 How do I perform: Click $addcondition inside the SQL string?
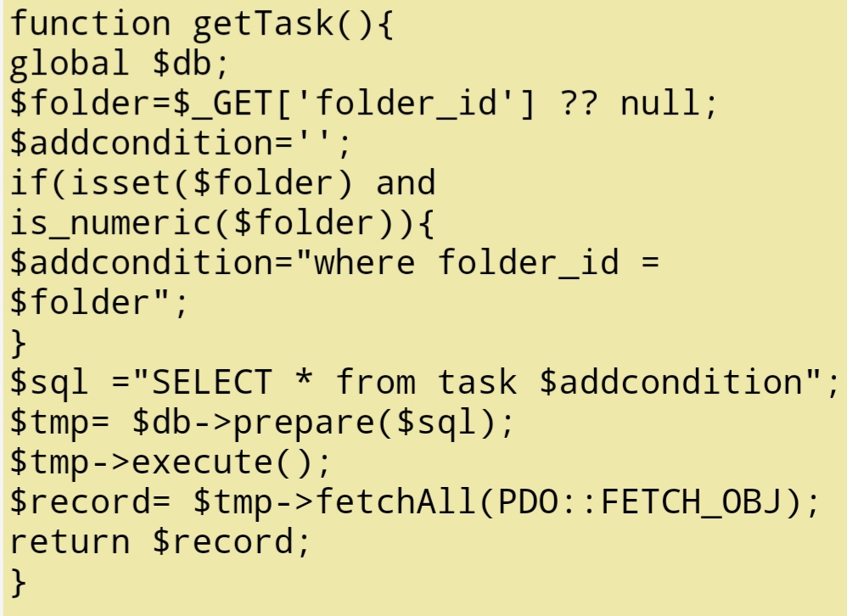coord(671,382)
